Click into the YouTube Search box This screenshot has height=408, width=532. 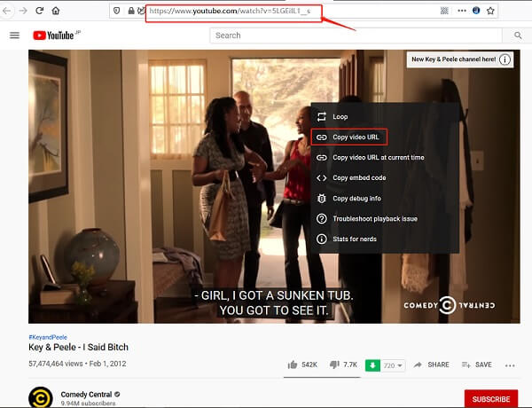[x=356, y=35]
